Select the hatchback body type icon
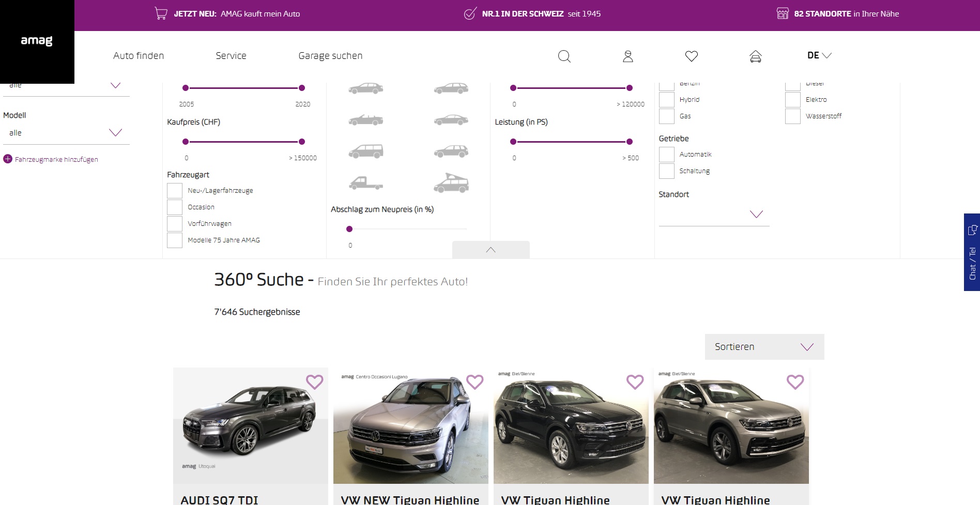 366,88
